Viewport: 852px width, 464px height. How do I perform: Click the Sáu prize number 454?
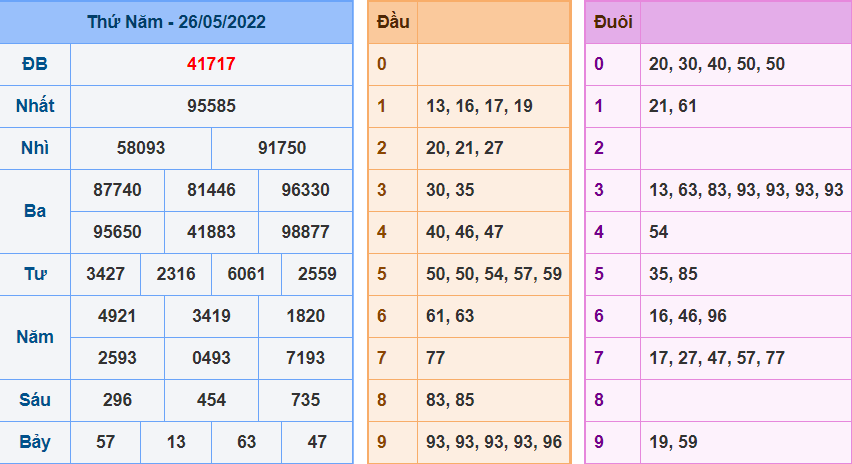click(211, 400)
